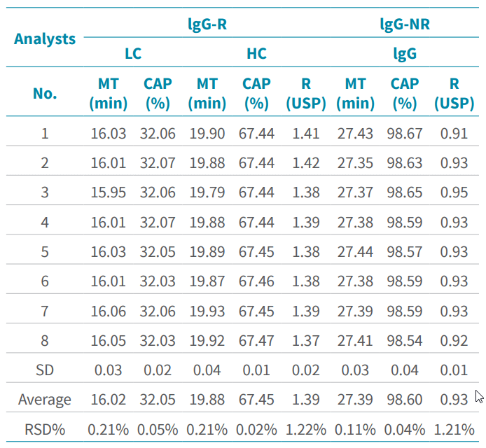Select the 1.42 resolution cell

pos(306,163)
